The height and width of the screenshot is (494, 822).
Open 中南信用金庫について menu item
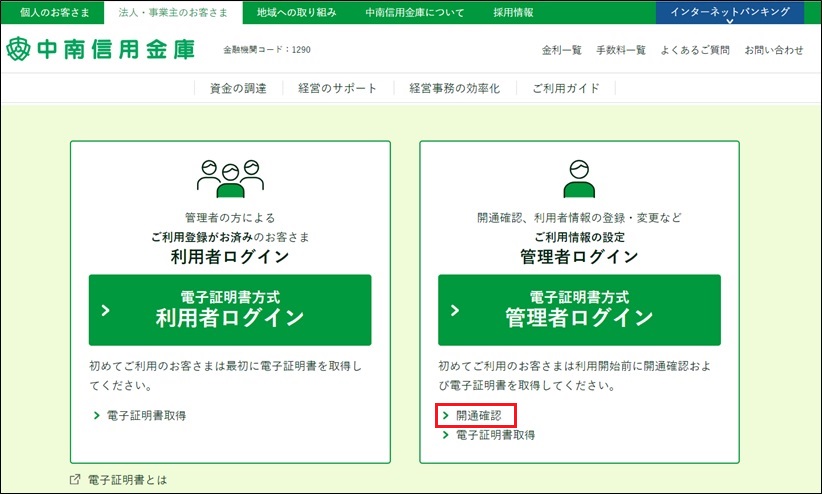(x=415, y=12)
